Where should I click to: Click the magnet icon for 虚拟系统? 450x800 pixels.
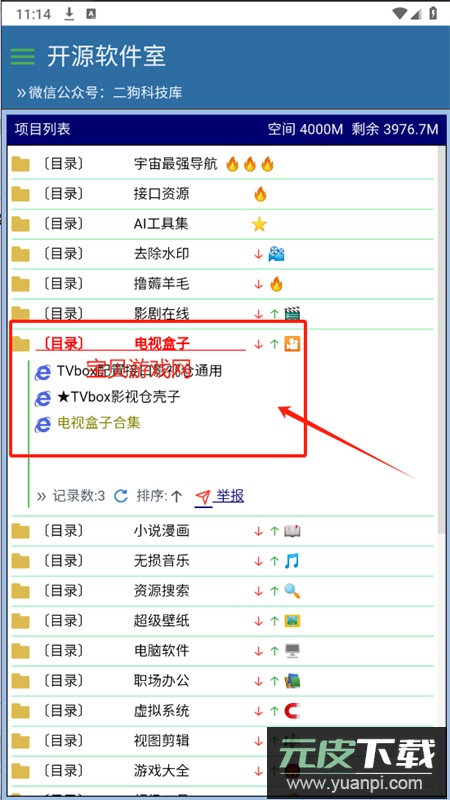coord(292,710)
